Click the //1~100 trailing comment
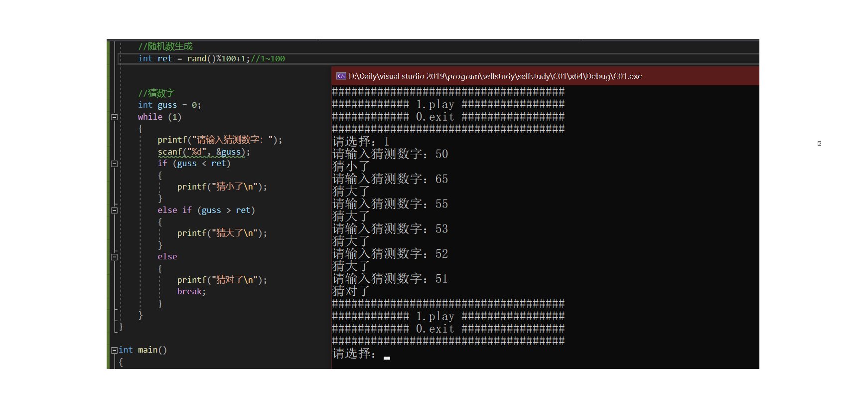The width and height of the screenshot is (868, 404). click(268, 59)
